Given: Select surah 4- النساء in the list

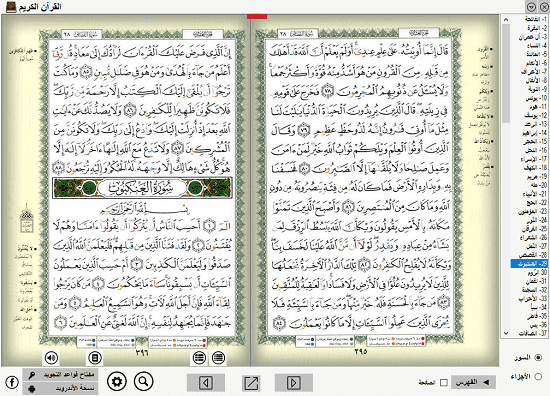Looking at the screenshot, I should click(x=536, y=45).
